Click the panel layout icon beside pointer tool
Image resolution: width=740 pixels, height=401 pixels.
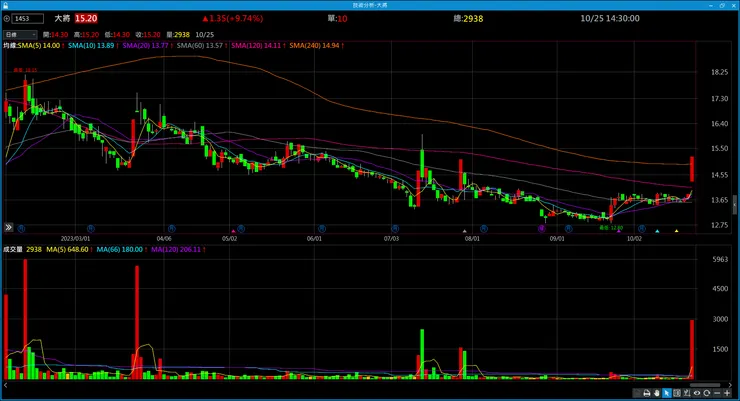pyautogui.click(x=677, y=393)
